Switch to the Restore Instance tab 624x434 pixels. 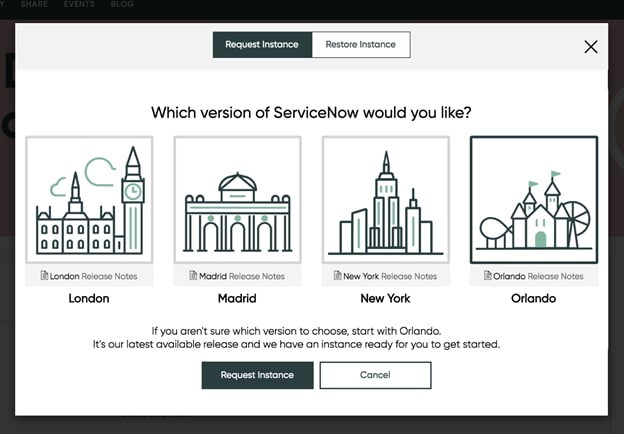[x=361, y=45]
